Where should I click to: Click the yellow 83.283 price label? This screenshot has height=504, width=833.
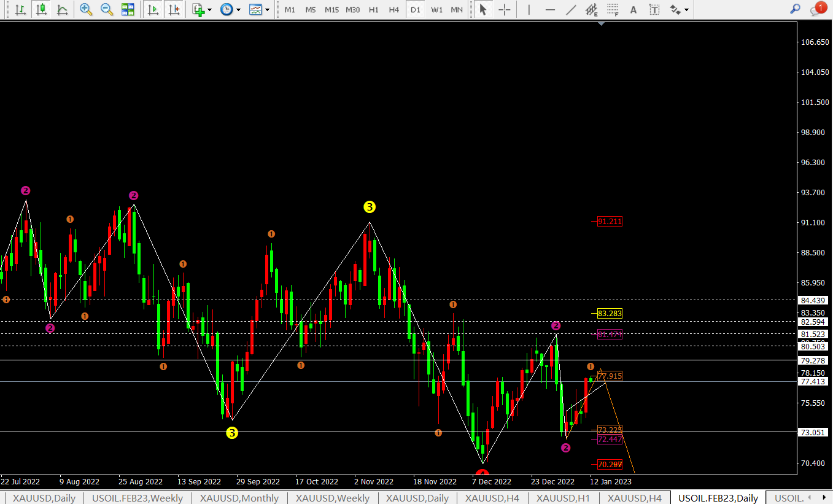610,313
